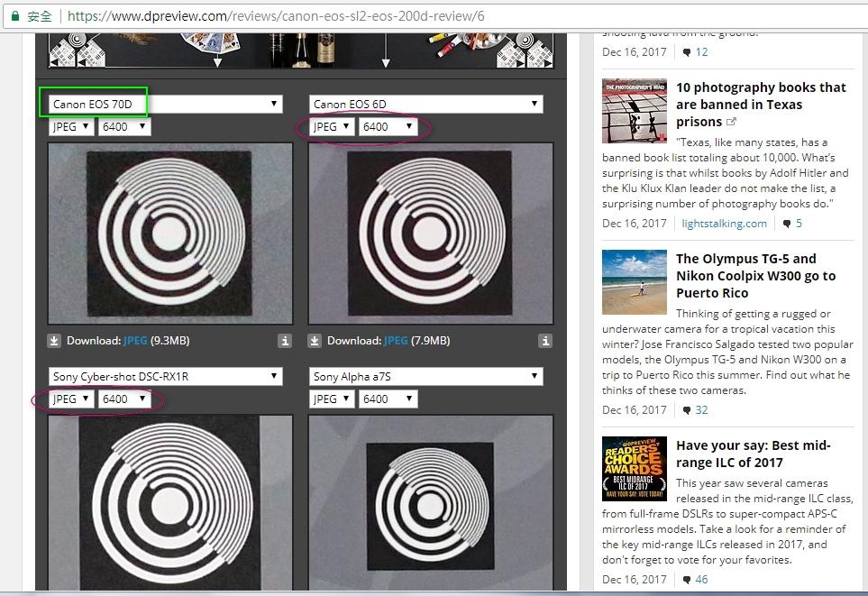Click info icon beside the 7.9MB download
The image size is (868, 596).
545,341
